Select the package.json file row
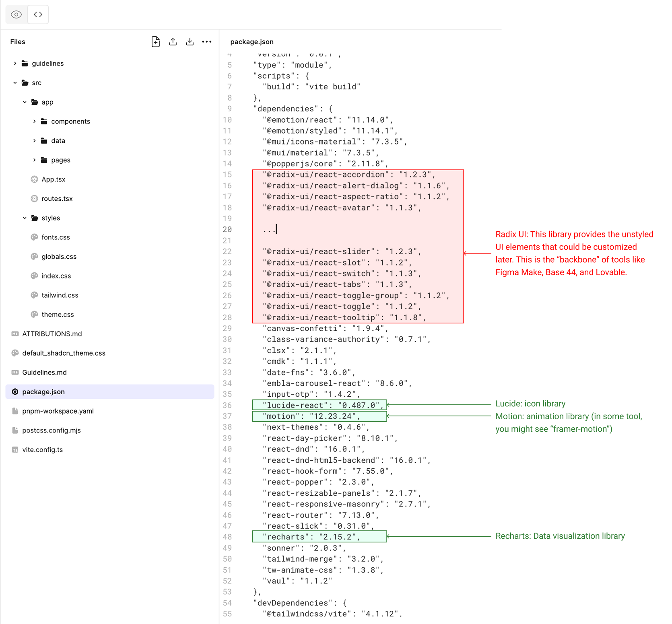The height and width of the screenshot is (624, 672). click(110, 391)
